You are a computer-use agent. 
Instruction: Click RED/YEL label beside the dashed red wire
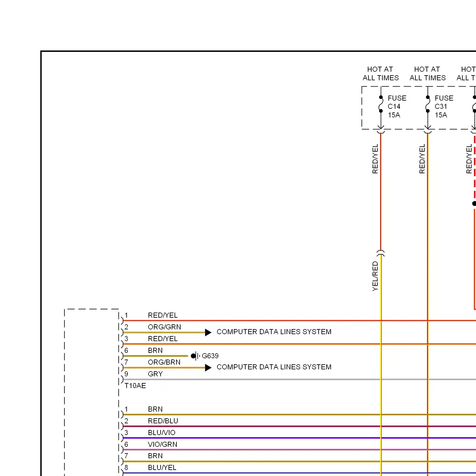(469, 159)
